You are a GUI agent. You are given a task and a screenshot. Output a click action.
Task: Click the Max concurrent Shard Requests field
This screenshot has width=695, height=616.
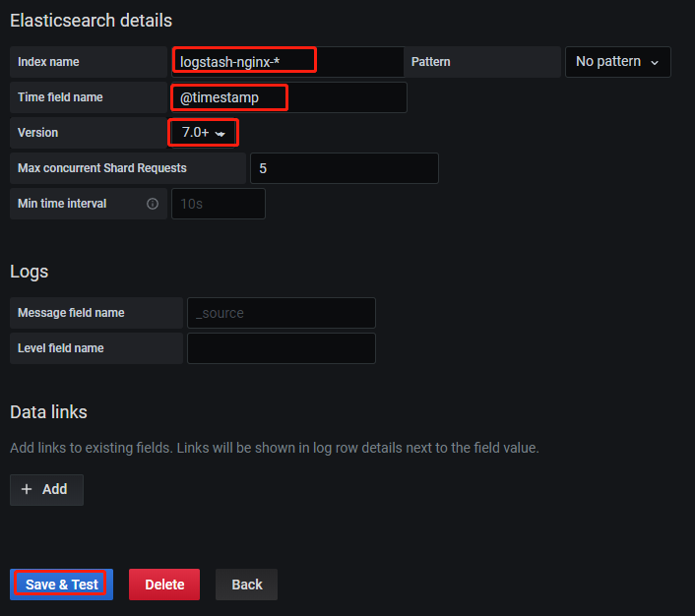345,168
